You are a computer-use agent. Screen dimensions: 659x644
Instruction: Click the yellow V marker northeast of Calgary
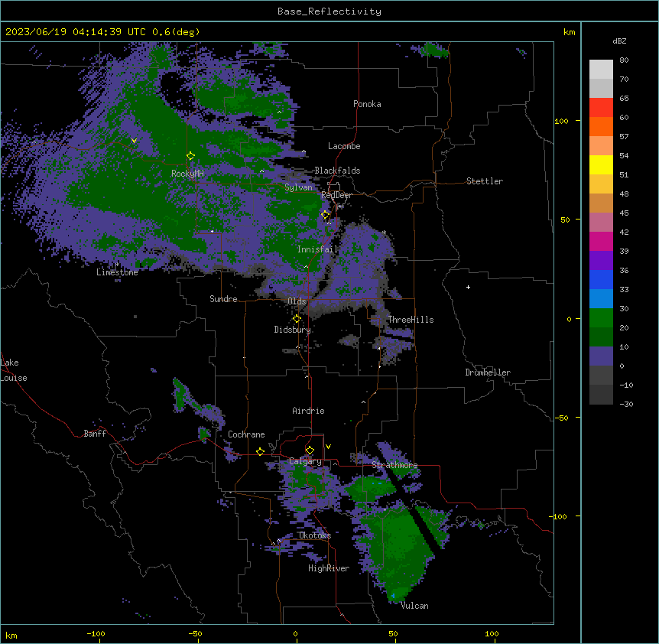[328, 447]
